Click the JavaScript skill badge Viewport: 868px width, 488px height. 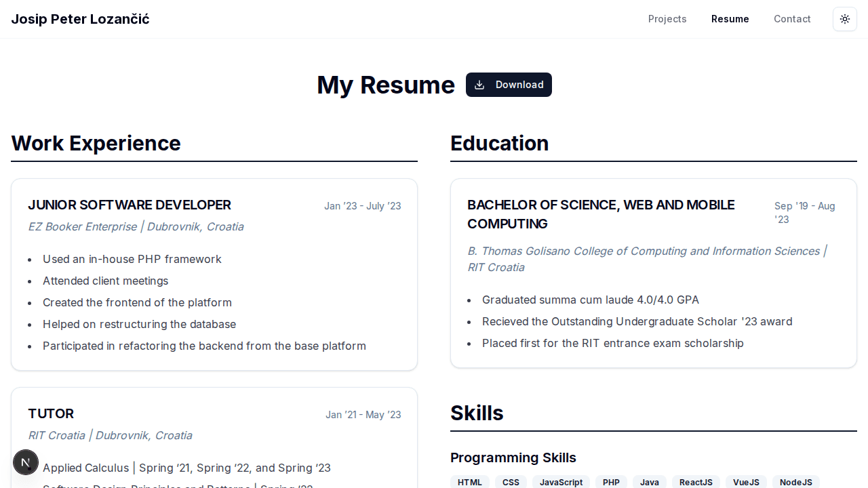561,482
